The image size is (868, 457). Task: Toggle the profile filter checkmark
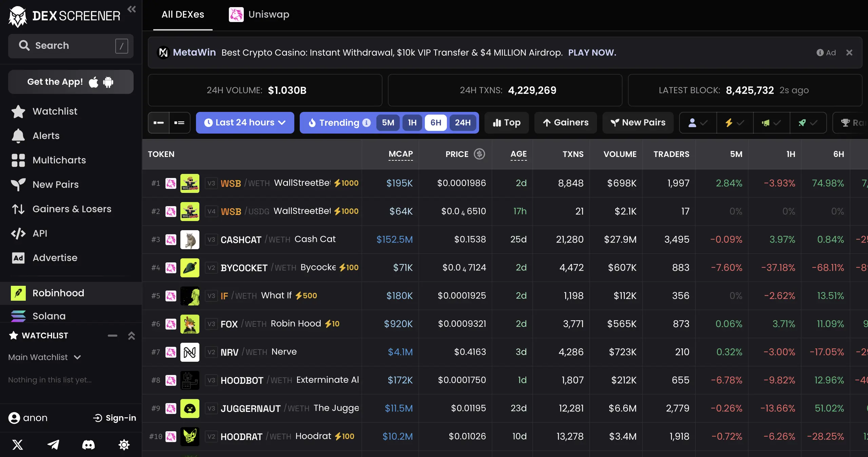coord(698,123)
